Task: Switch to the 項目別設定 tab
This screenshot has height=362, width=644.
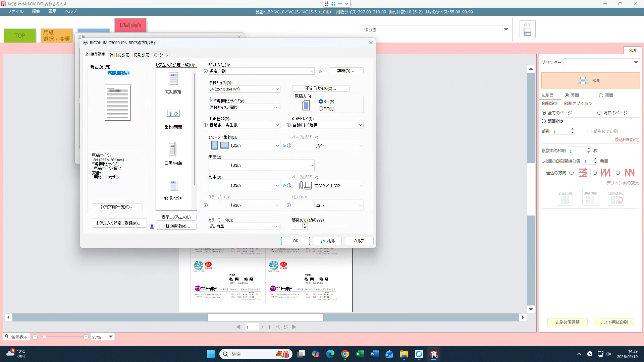Action: click(119, 55)
